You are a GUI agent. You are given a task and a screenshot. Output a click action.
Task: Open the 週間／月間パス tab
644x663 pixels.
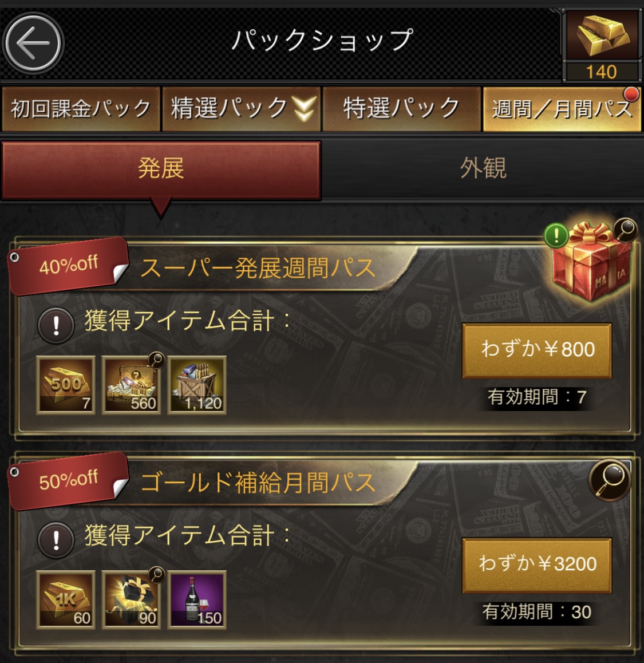tap(562, 109)
